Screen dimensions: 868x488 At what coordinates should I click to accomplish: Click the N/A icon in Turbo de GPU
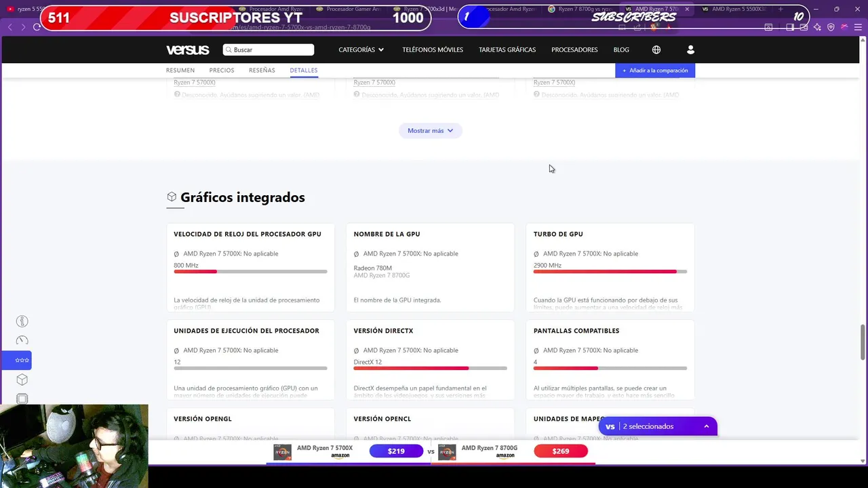click(x=536, y=254)
